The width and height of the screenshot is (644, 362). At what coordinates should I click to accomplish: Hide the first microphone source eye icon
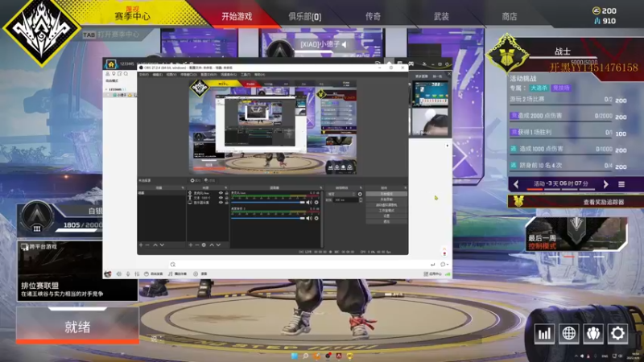(221, 193)
